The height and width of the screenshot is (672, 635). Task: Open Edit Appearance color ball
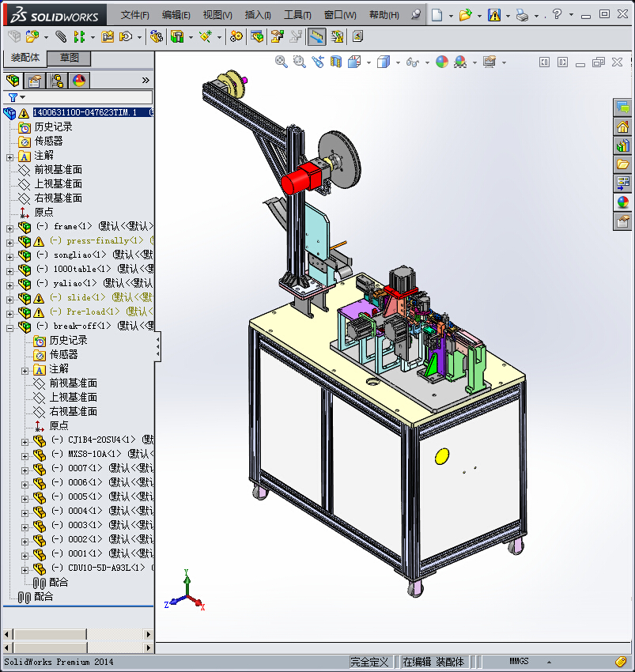click(x=441, y=62)
